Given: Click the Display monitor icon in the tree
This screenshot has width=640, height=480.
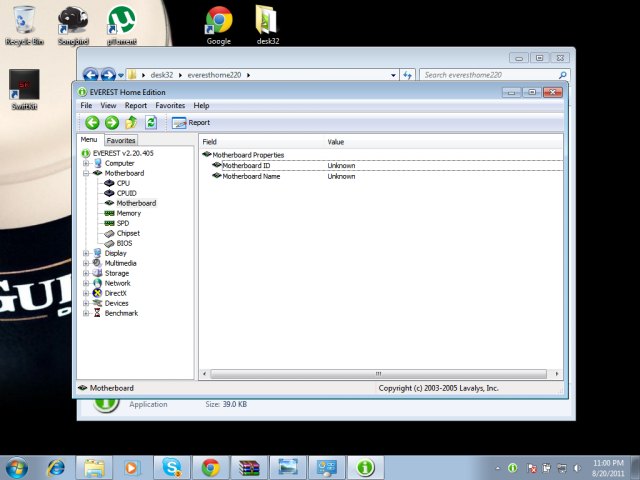Looking at the screenshot, I should coord(97,253).
